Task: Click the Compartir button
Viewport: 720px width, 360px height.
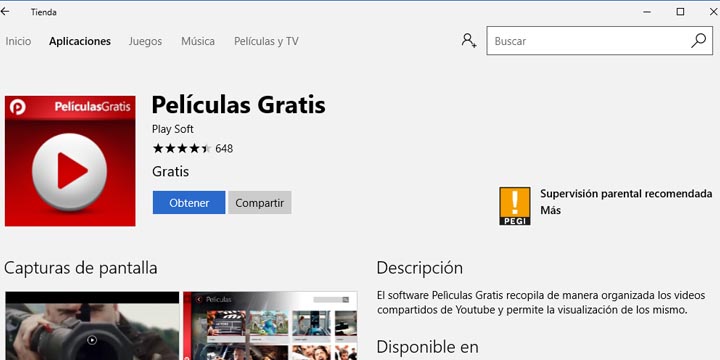Action: 260,202
